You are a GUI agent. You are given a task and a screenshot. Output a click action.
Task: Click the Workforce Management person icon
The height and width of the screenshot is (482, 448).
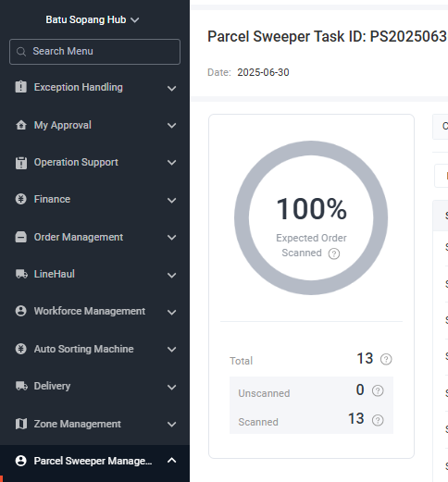(21, 311)
